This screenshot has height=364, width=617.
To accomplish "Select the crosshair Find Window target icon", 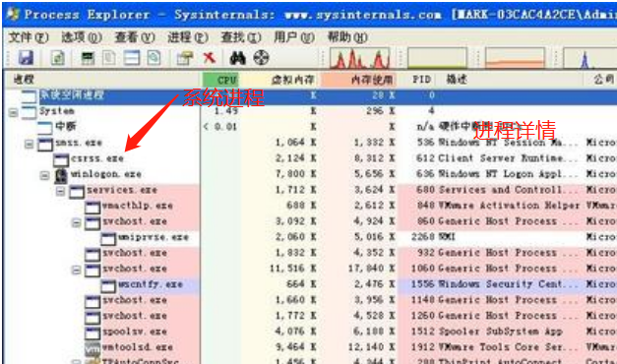I will (261, 58).
